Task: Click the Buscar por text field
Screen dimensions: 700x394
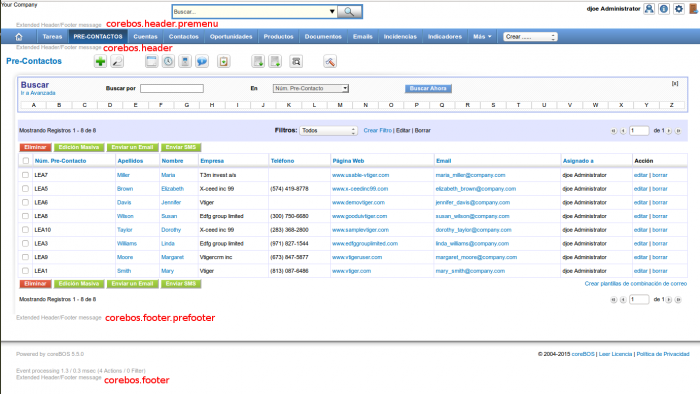Action: [172, 88]
